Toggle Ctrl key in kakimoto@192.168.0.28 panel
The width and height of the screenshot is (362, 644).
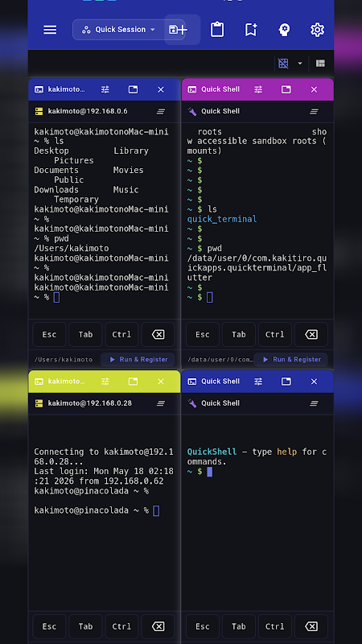[121, 626]
